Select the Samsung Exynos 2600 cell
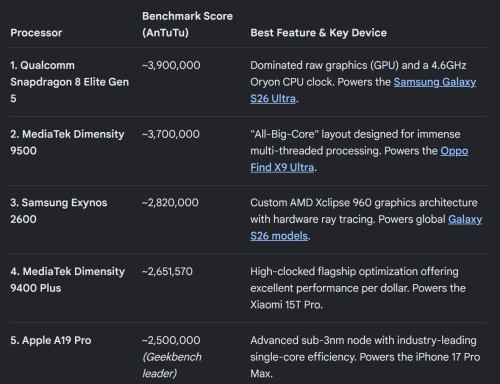This screenshot has width=500, height=384. [59, 211]
